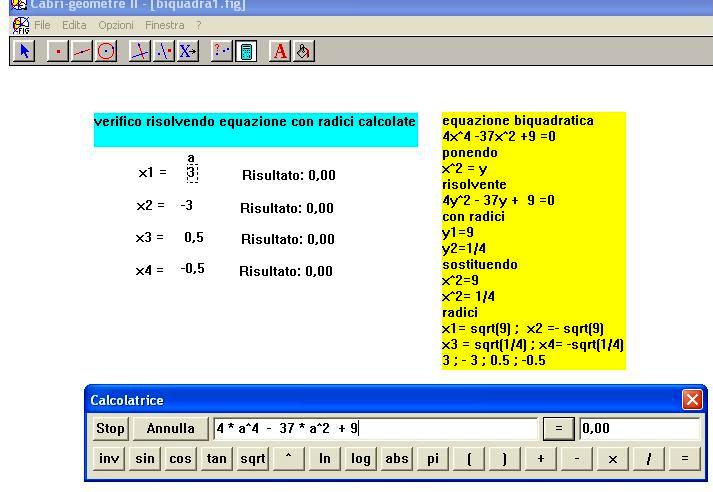Open the macro X-arrow tool
713x492 pixels.
pos(188,51)
